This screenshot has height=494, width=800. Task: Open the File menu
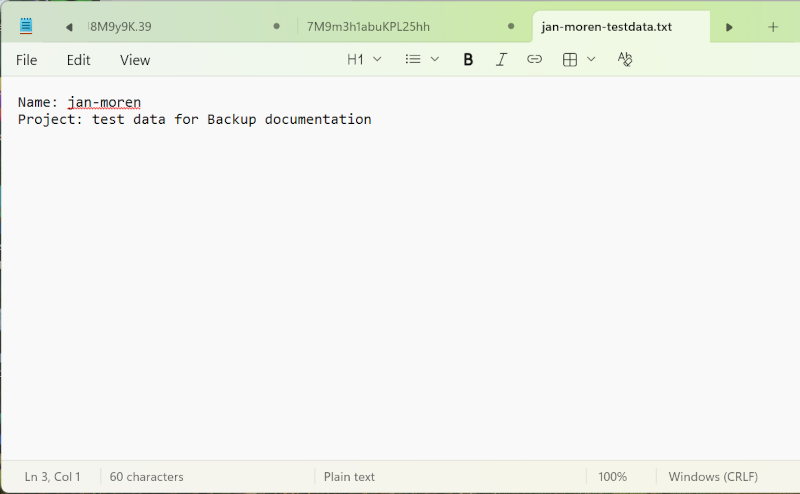[x=27, y=60]
